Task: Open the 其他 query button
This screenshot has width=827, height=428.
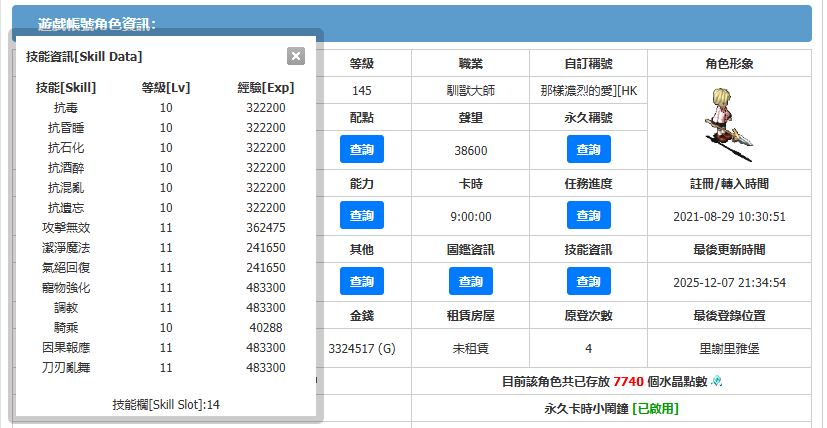Action: 362,281
